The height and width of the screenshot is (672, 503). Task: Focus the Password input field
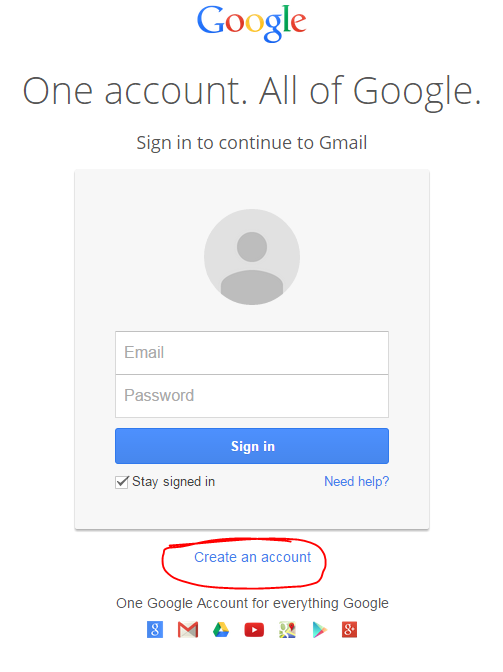252,396
